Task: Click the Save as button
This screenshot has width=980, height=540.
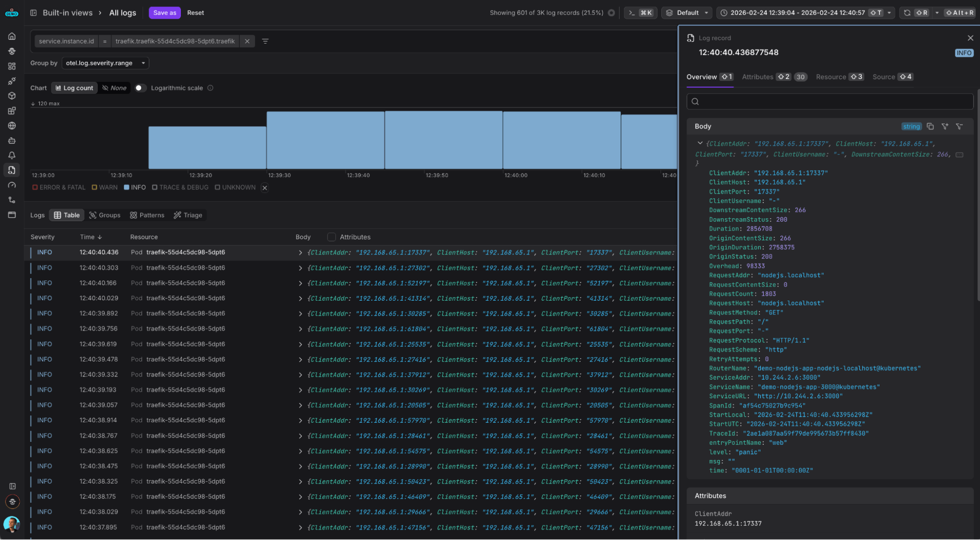Action: point(165,13)
